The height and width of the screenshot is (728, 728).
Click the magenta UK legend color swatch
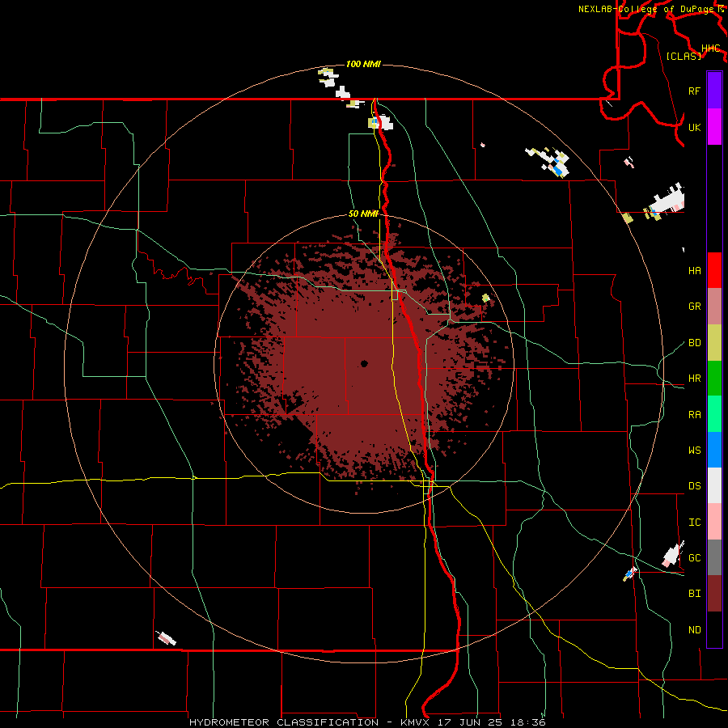click(x=714, y=127)
